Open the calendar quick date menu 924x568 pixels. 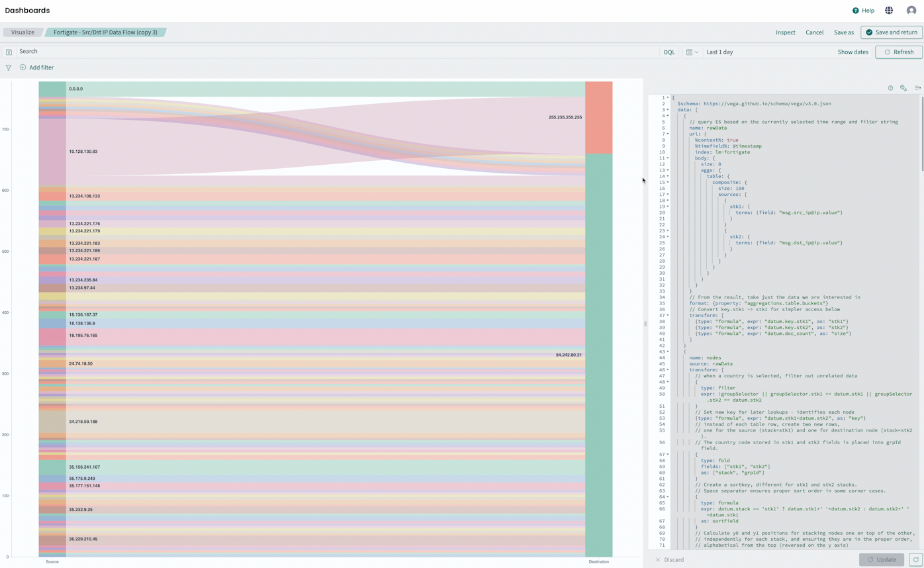pos(692,52)
